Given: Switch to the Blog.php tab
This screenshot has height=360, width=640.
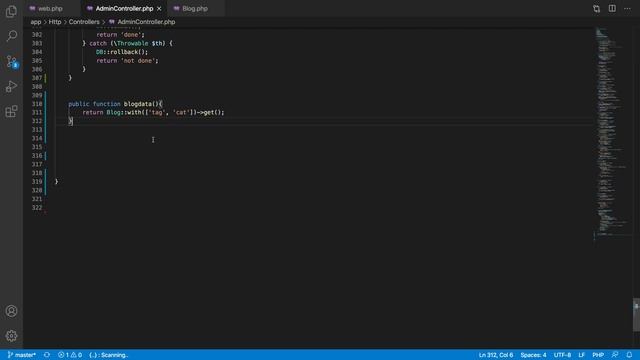Looking at the screenshot, I should point(195,9).
